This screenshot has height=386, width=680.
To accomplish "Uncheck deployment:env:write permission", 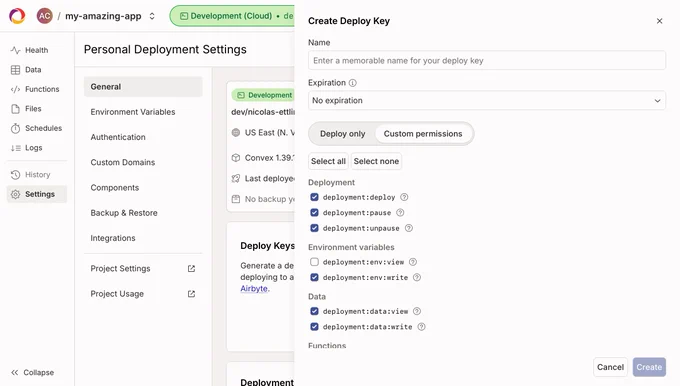I will (314, 278).
